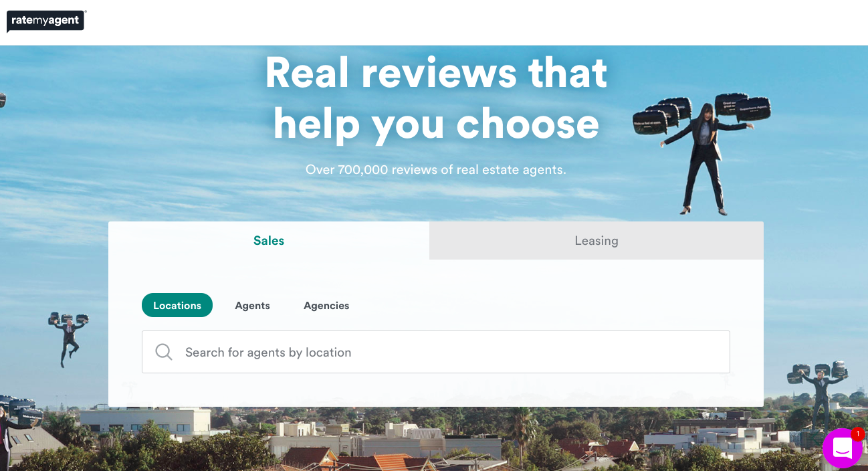Focus the Search for agents by location field
Viewport: 868px width, 471px height.
[436, 352]
